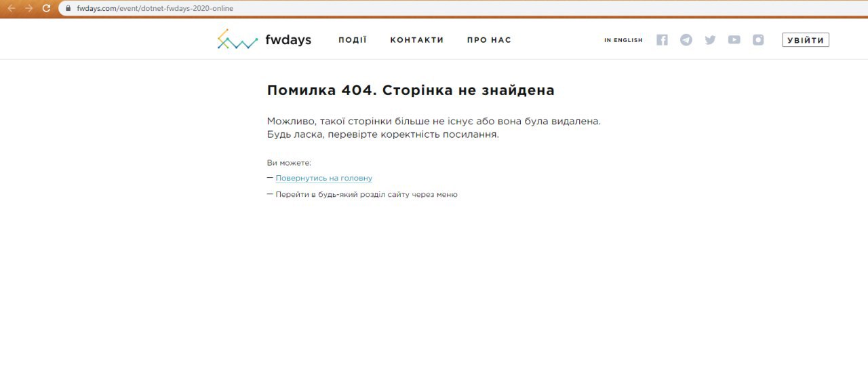The height and width of the screenshot is (370, 868).
Task: Follow the Повернутись на головну link
Action: [324, 179]
